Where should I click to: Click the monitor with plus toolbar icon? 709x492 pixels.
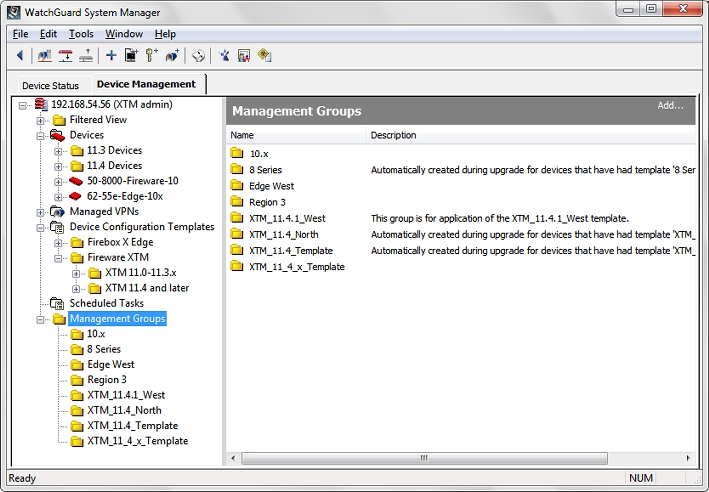131,56
